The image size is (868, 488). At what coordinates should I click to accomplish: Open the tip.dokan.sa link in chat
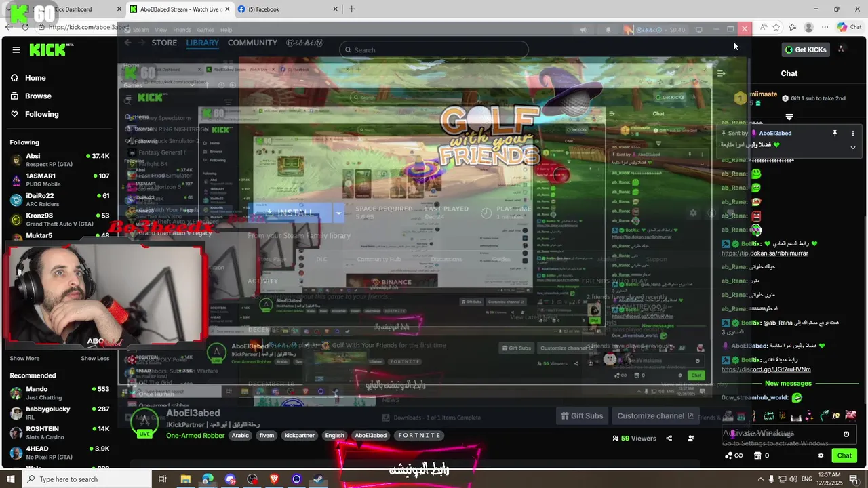pos(764,253)
